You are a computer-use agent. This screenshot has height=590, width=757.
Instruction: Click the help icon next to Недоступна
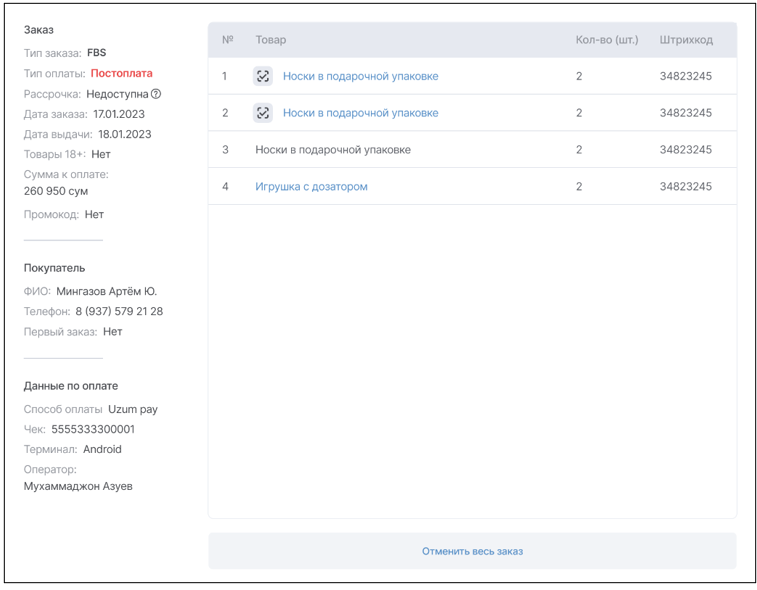tap(156, 94)
